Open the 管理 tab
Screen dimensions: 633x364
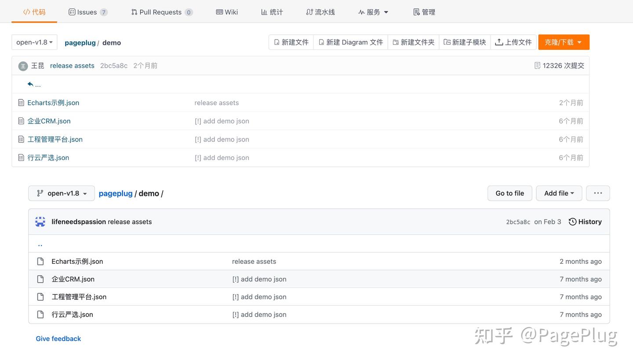click(424, 12)
